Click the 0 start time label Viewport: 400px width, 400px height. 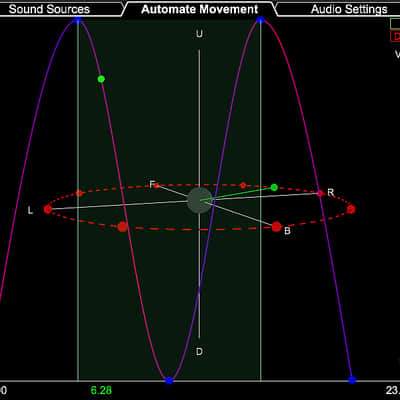[x=3, y=390]
